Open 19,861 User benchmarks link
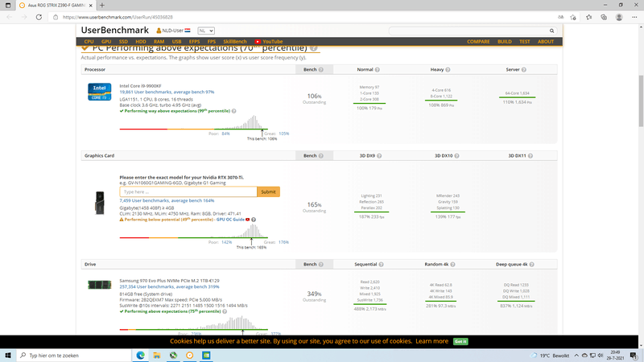 (167, 92)
